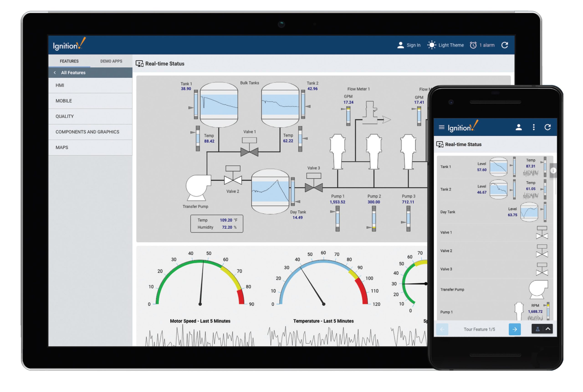Open the phone hamburger menu
583x392 pixels.
[441, 127]
